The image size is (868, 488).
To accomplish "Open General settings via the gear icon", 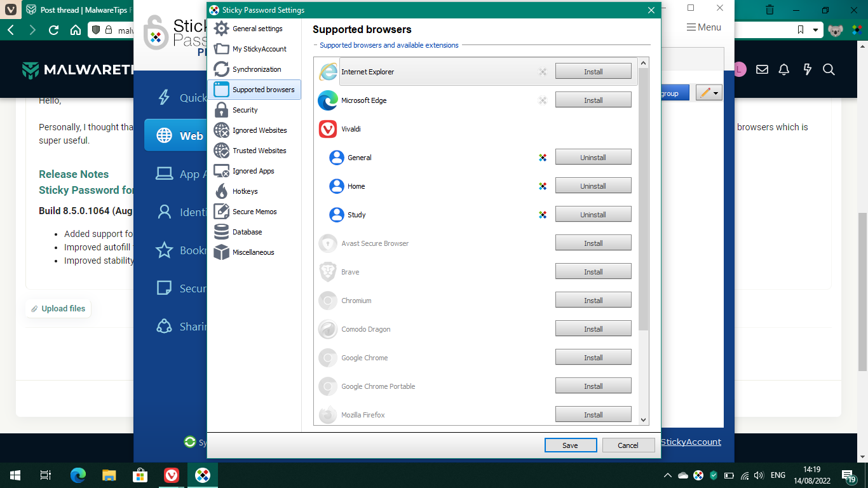I will click(x=221, y=29).
